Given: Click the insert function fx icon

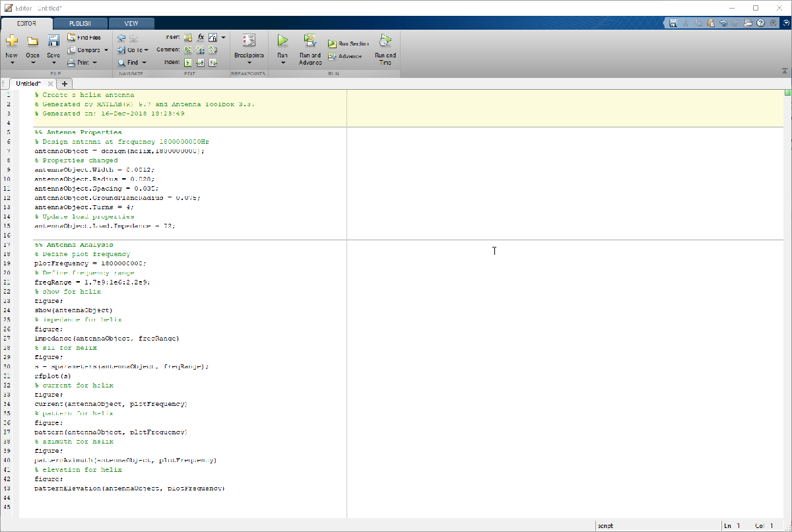Looking at the screenshot, I should coord(201,38).
